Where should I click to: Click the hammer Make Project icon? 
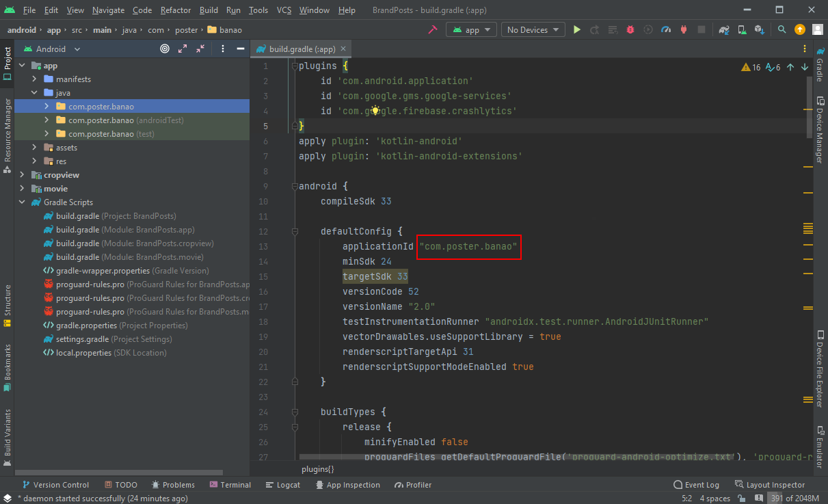[x=432, y=30]
